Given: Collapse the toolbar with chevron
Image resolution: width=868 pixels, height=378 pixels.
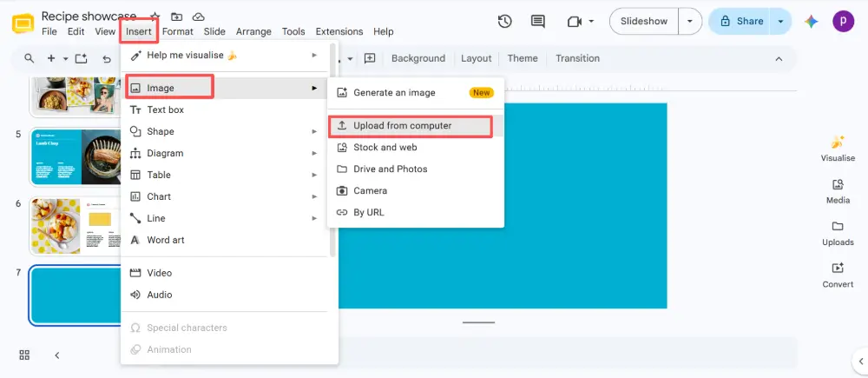Looking at the screenshot, I should click(x=779, y=59).
